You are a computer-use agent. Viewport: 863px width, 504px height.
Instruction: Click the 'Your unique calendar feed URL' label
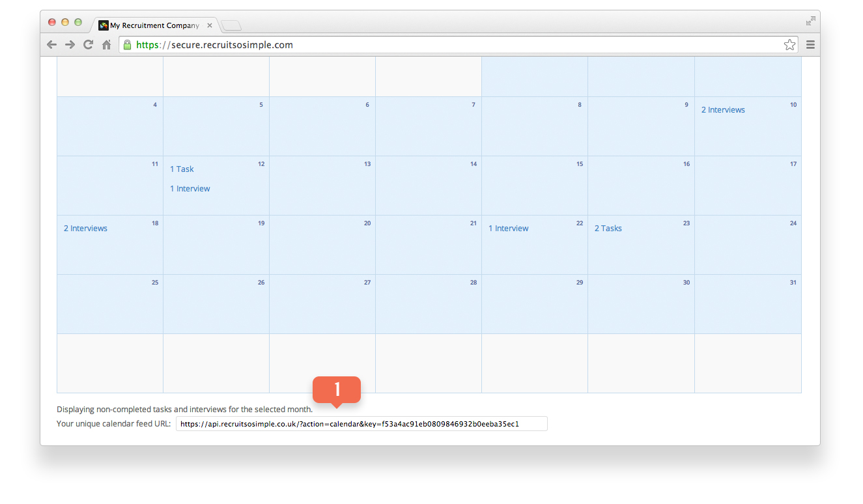click(x=114, y=424)
